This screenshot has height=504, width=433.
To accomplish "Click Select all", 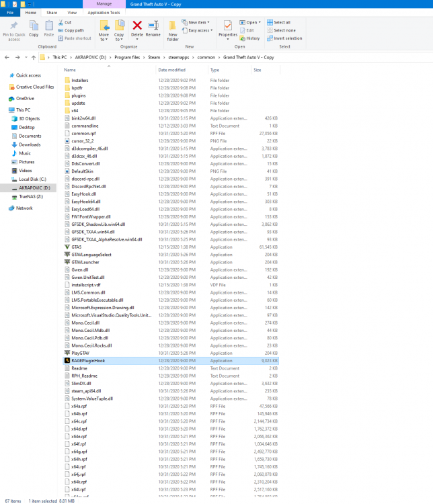I will point(279,22).
